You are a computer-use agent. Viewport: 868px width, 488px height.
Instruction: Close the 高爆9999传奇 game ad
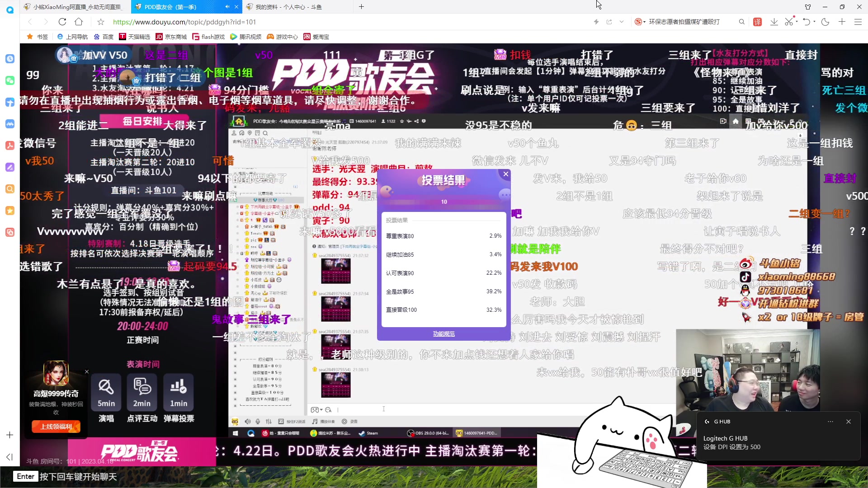(x=87, y=372)
